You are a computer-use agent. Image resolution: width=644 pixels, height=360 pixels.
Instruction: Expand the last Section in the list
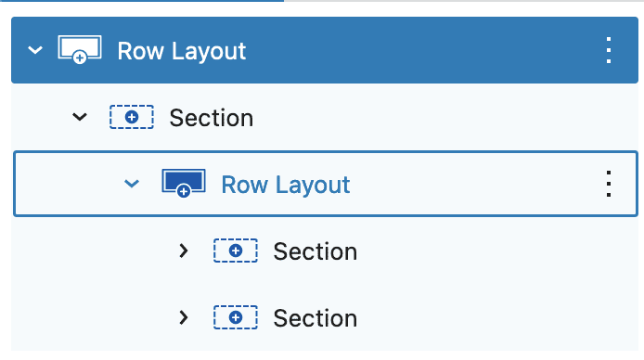tap(184, 317)
